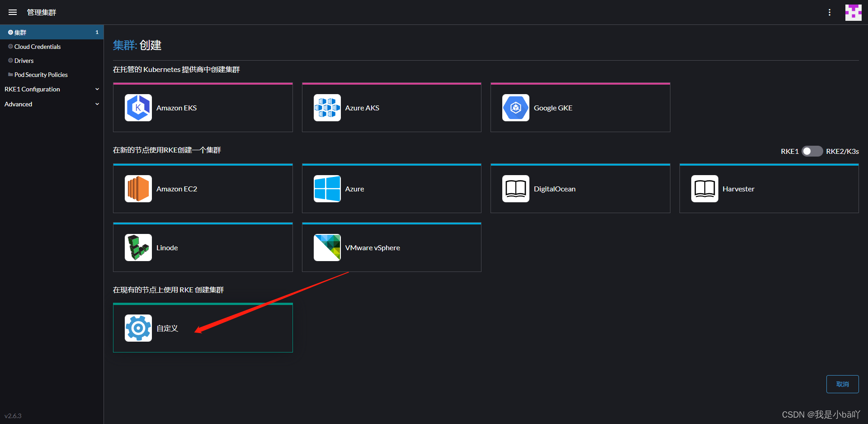Click the globe icon beside Cloud Credentials

click(x=10, y=46)
